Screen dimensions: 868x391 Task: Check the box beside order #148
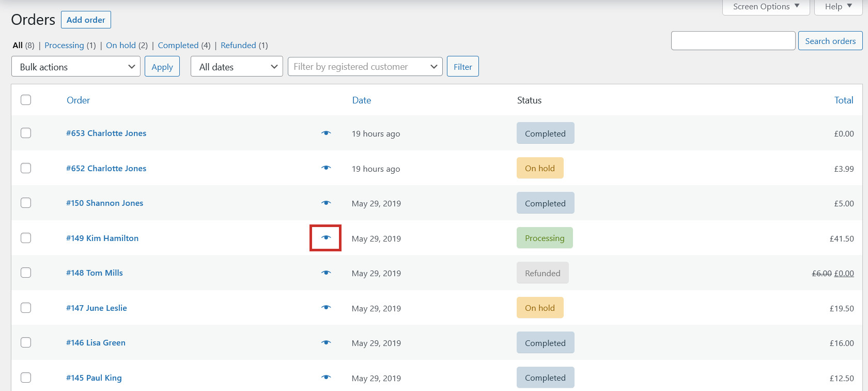pos(26,273)
